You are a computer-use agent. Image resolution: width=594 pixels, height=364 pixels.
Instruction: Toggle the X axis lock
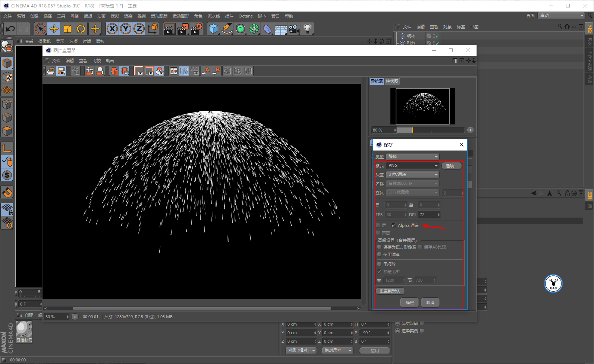coord(112,29)
